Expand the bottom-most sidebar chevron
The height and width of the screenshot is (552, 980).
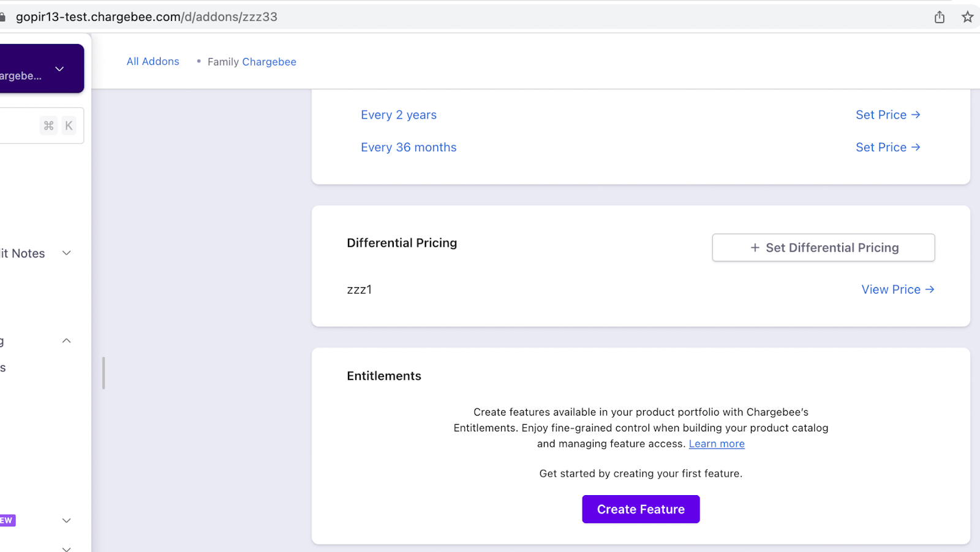pos(67,548)
